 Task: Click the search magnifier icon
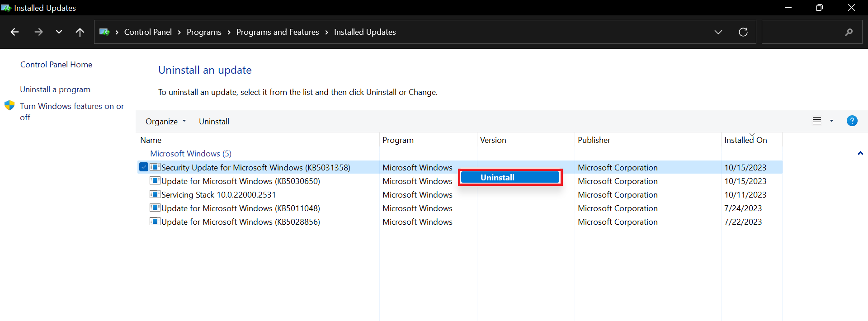coord(849,32)
